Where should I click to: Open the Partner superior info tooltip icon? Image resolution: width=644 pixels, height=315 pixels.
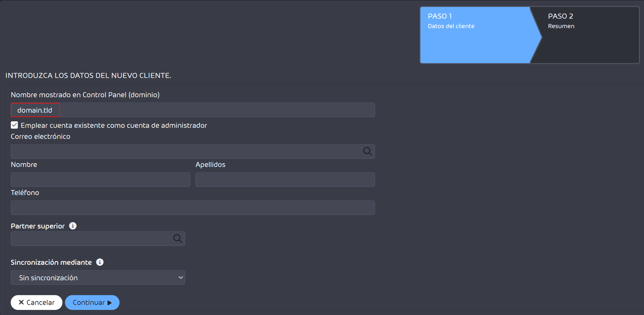73,226
